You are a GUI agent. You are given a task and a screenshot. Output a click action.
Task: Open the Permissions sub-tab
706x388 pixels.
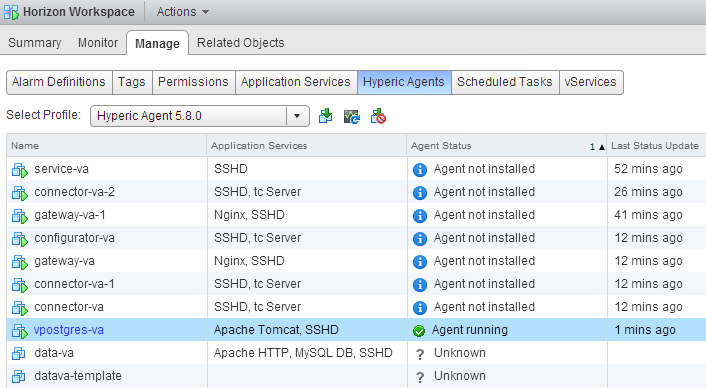194,82
